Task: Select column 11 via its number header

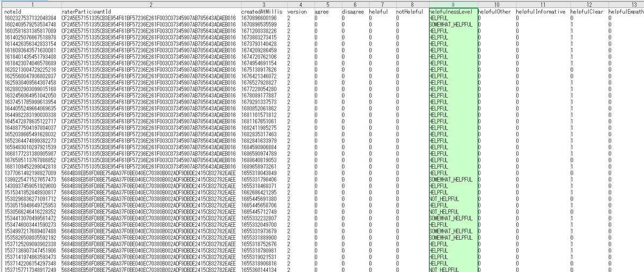Action: (x=542, y=4)
